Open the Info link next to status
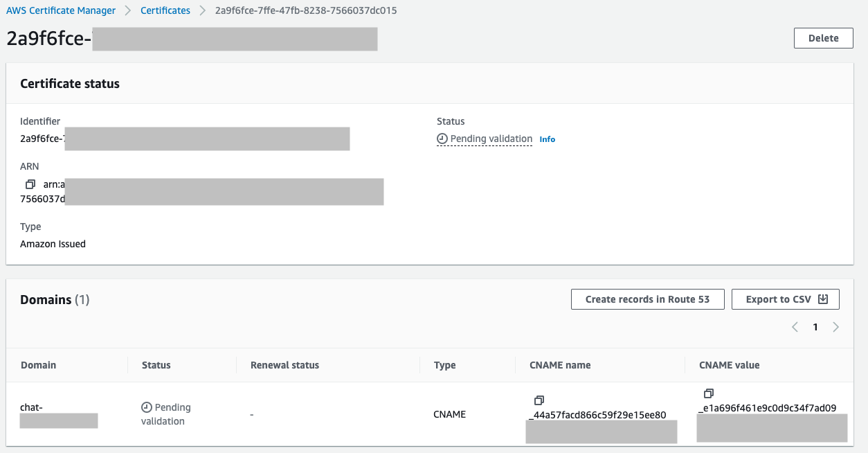 tap(548, 139)
